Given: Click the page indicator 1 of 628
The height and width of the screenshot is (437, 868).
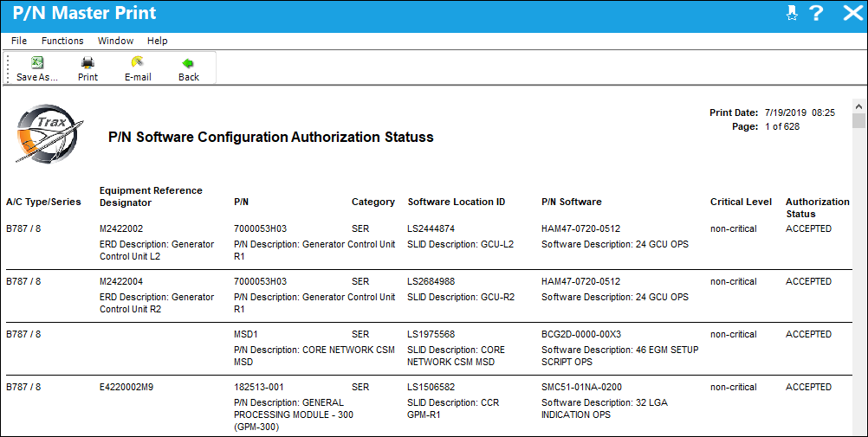Looking at the screenshot, I should 782,126.
